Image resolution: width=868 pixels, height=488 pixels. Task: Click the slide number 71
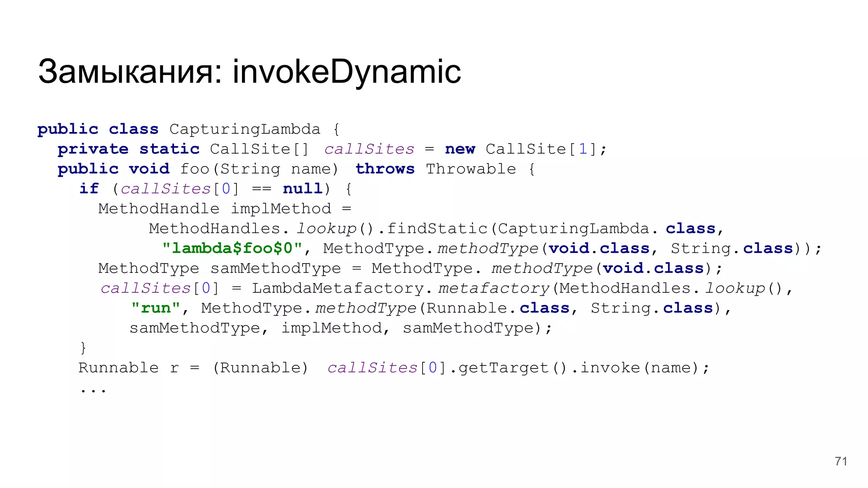(x=841, y=461)
